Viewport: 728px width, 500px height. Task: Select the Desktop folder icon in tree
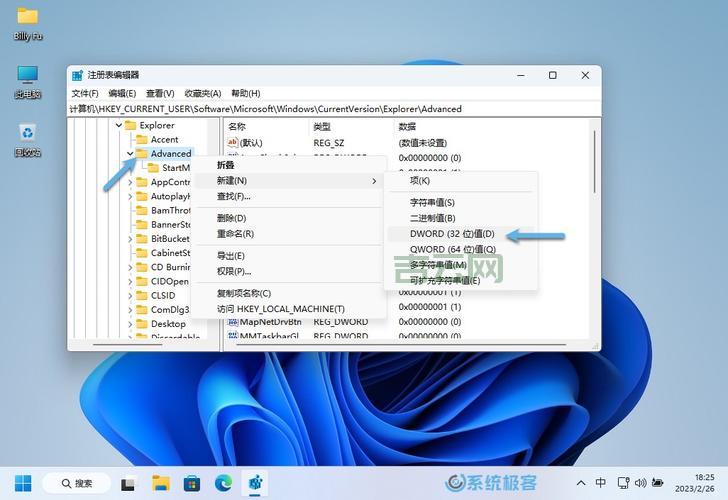(x=142, y=324)
